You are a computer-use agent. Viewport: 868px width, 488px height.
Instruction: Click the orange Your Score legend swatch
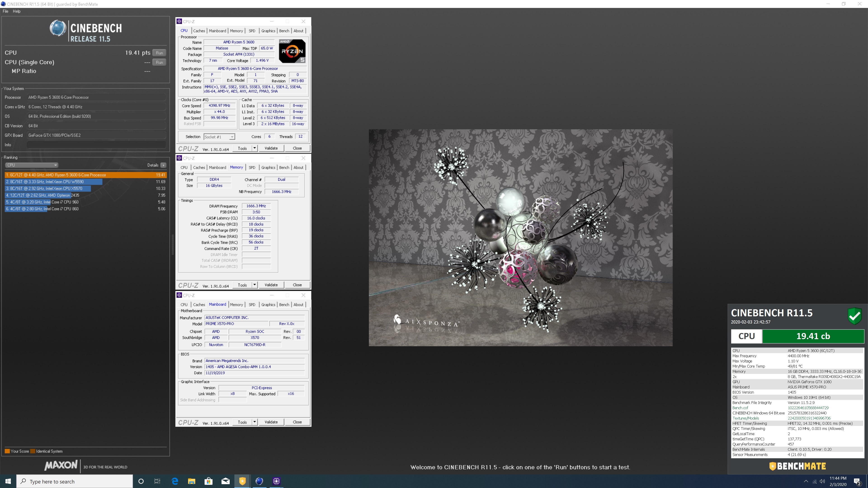(7, 451)
